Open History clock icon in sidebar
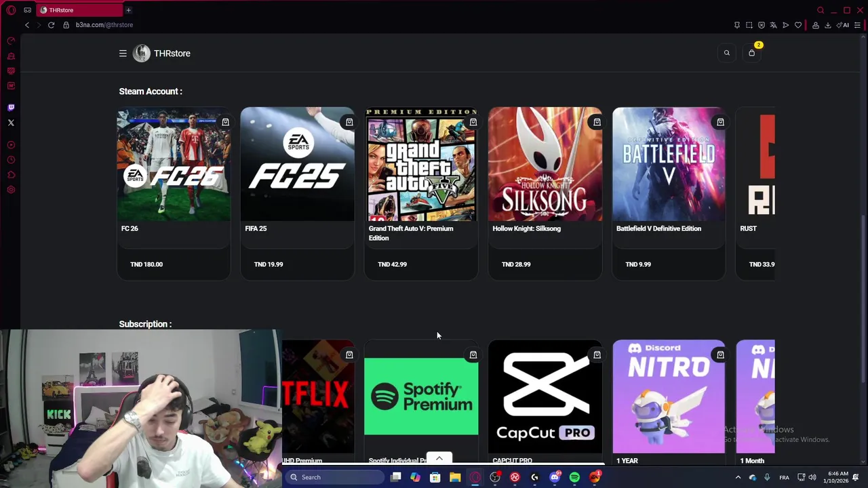Image resolution: width=868 pixels, height=488 pixels. tap(11, 160)
